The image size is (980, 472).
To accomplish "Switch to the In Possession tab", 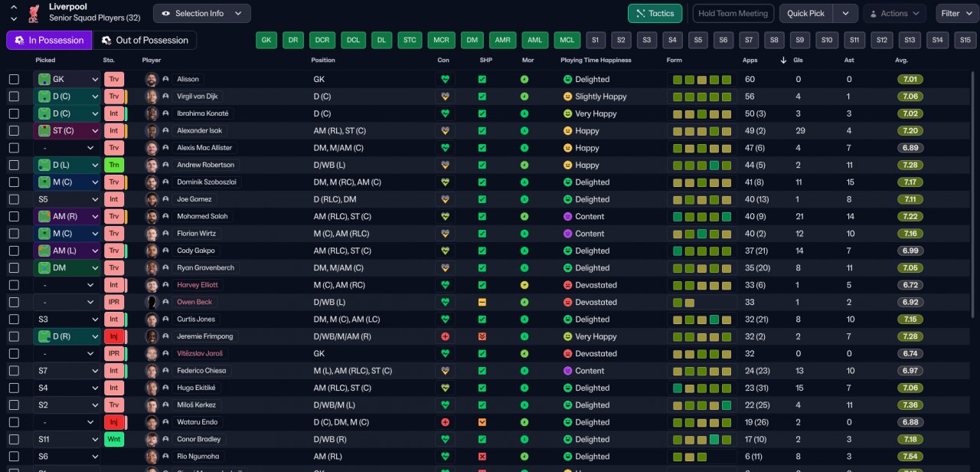I will [49, 40].
